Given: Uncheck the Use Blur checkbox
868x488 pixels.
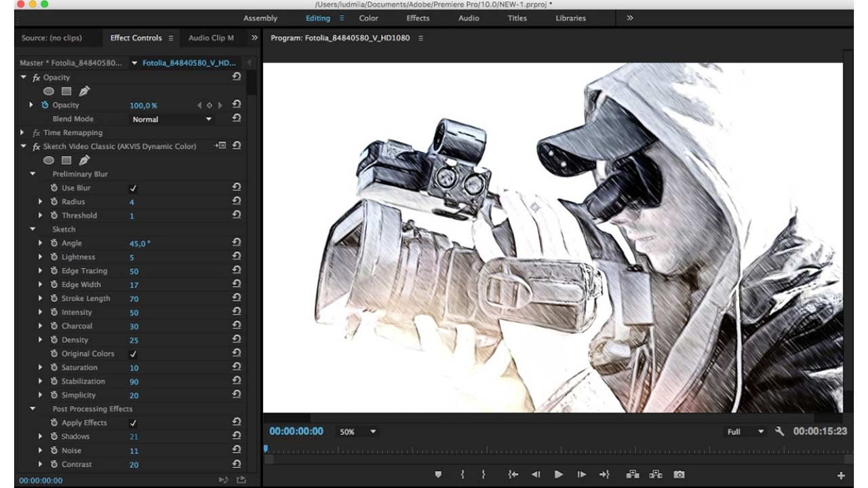Looking at the screenshot, I should (133, 188).
